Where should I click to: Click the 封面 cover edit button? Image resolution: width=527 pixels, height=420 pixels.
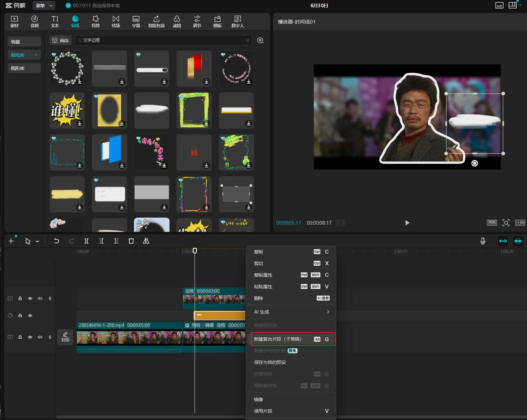click(x=65, y=337)
